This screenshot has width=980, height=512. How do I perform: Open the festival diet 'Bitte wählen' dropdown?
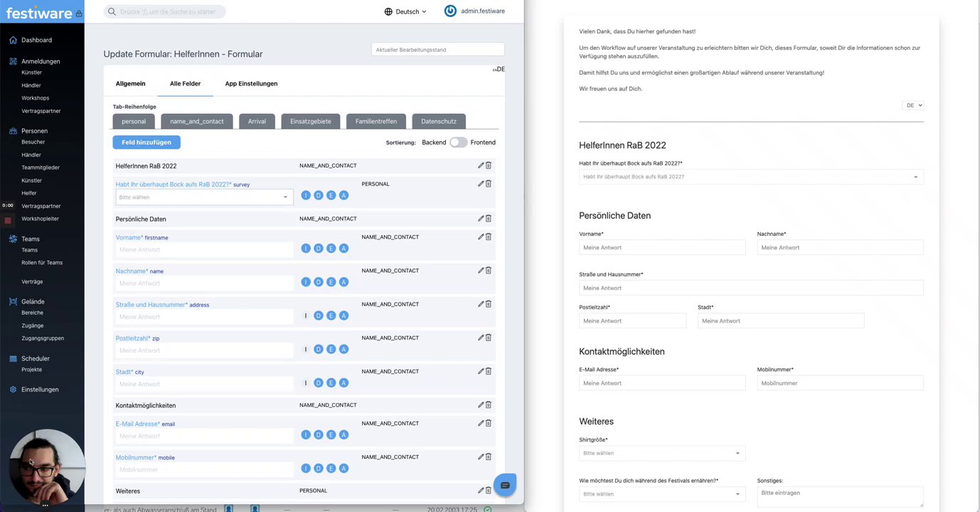pos(662,494)
